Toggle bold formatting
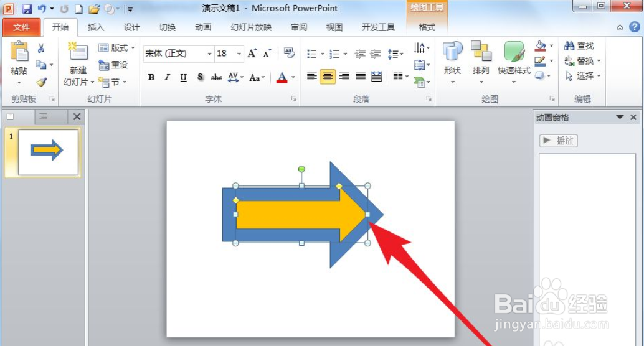 151,77
